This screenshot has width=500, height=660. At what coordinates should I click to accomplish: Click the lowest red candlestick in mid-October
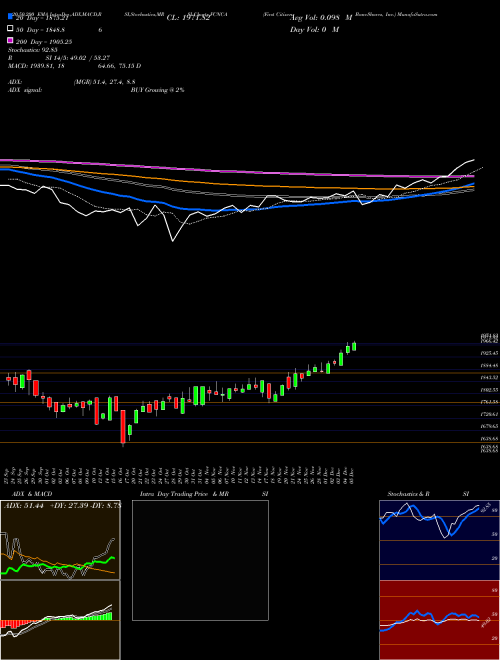pos(123,427)
